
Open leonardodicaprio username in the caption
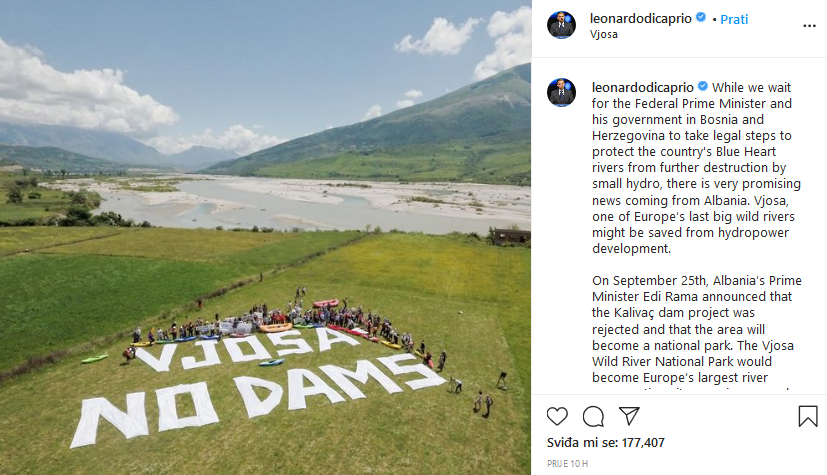[x=642, y=87]
